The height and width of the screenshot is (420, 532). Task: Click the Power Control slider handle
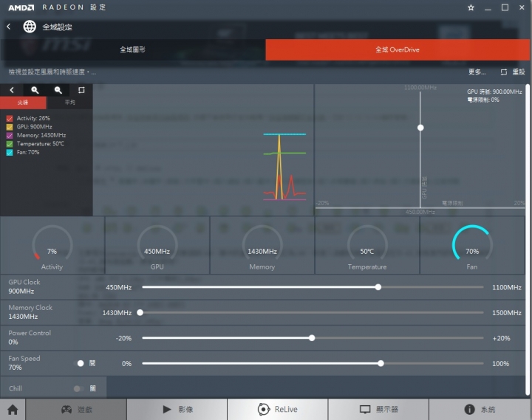click(x=312, y=338)
